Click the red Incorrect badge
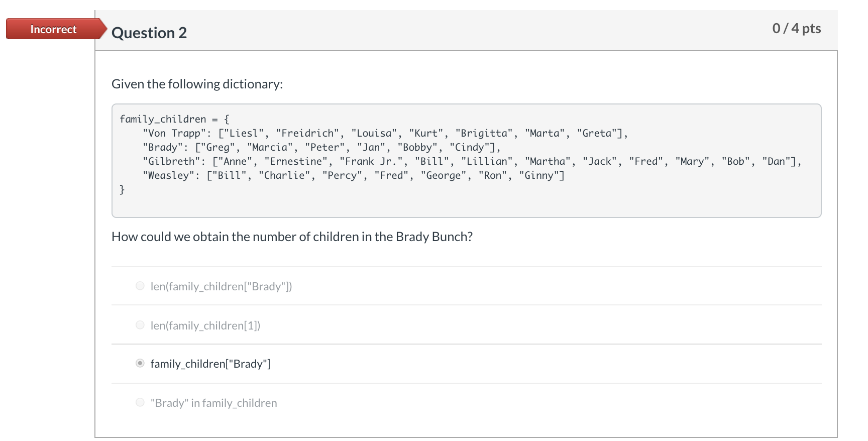868x441 pixels. coord(53,29)
